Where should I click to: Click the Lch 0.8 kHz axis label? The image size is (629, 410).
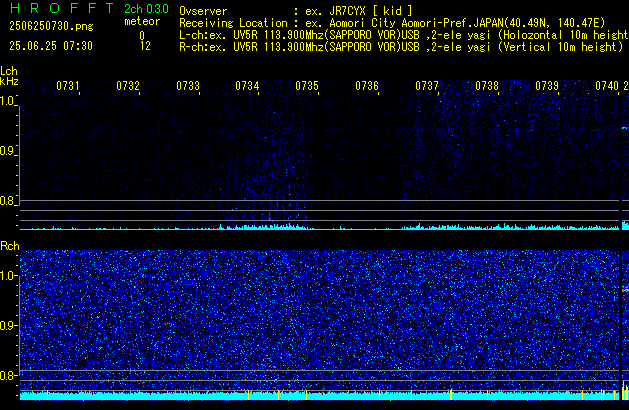point(8,201)
